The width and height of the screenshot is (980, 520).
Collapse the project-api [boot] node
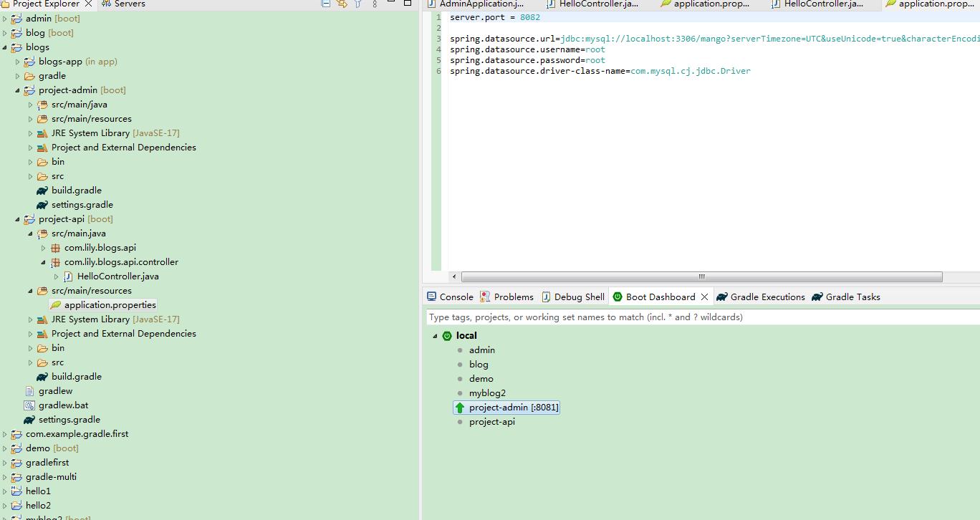(18, 219)
